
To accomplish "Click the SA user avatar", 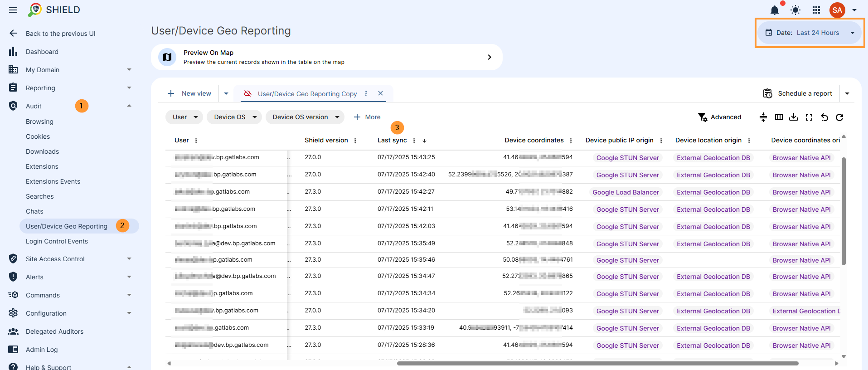I will 837,10.
